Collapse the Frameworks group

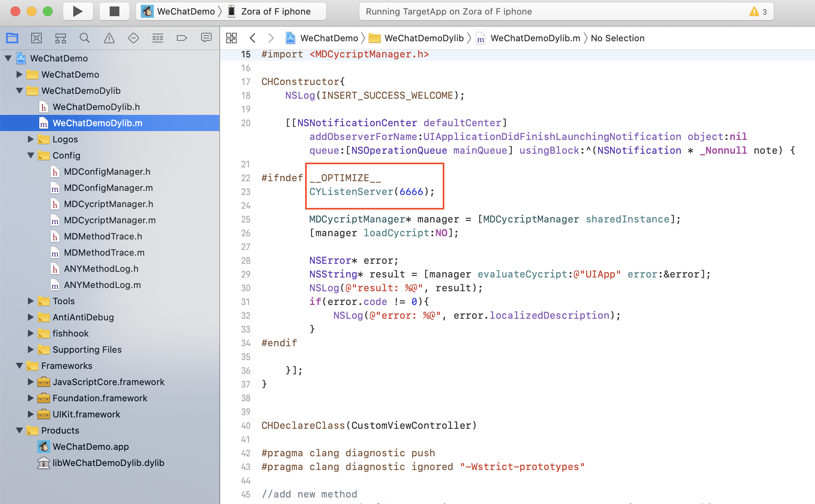tap(19, 366)
